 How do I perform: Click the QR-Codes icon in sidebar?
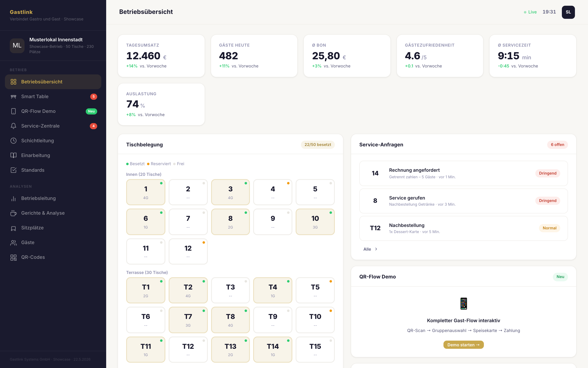(13, 257)
